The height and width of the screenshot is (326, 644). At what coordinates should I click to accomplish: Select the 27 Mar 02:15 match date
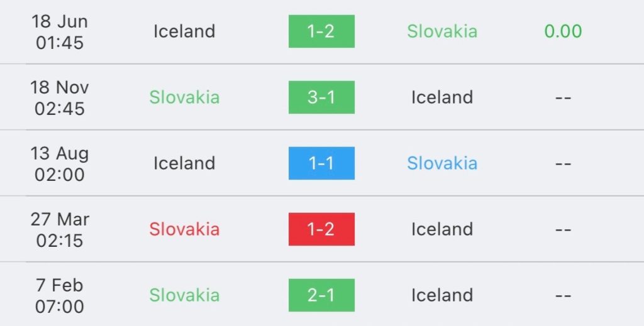(x=60, y=230)
